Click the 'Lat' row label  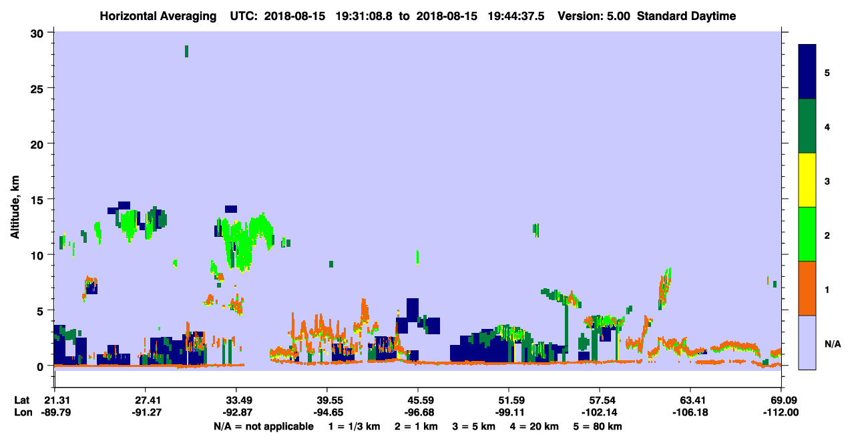[21, 400]
